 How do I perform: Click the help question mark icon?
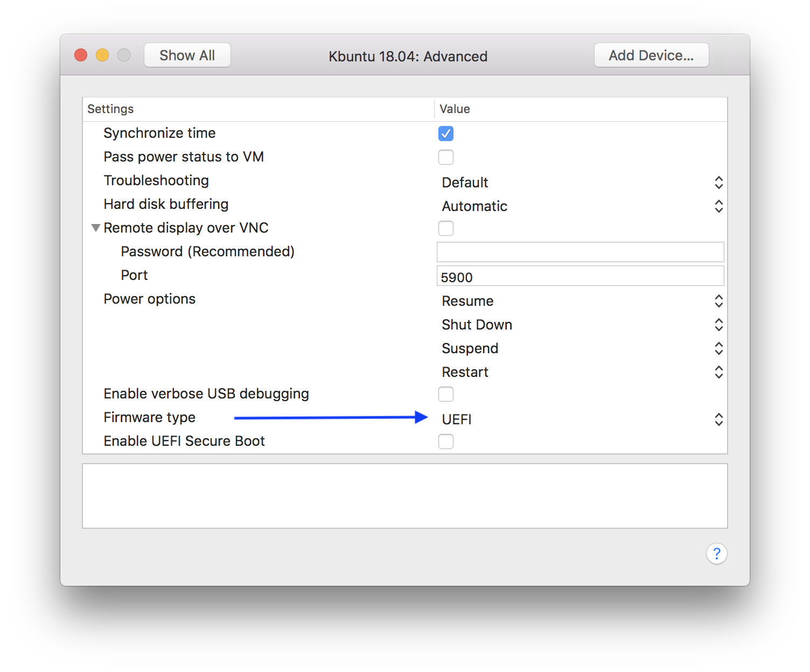coord(716,554)
